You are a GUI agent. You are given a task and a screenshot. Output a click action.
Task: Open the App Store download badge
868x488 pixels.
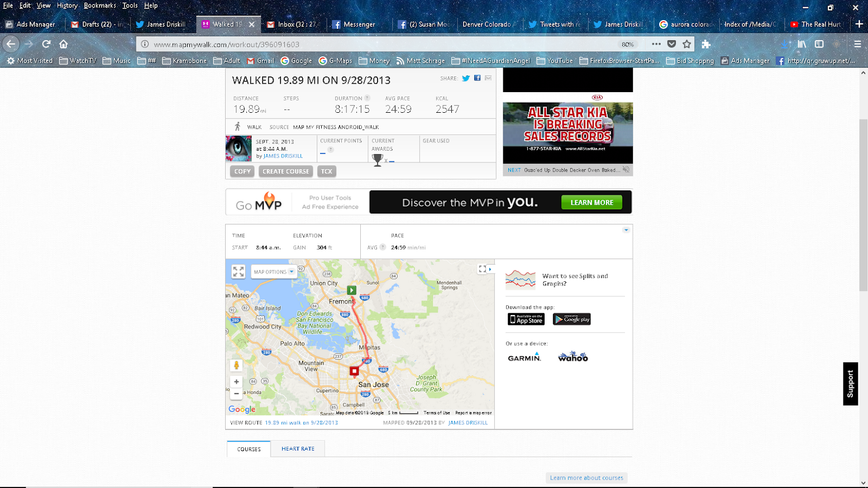pyautogui.click(x=526, y=319)
